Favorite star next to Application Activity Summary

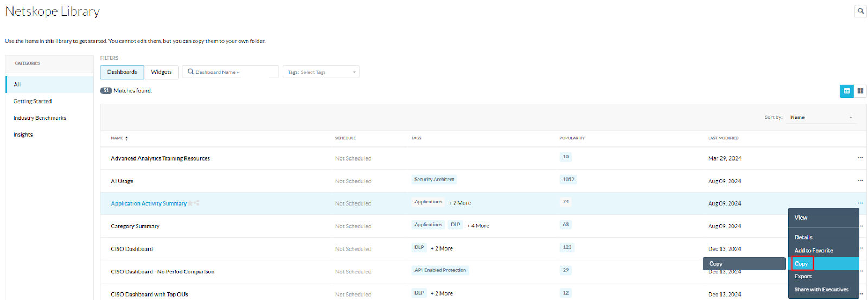tap(190, 203)
